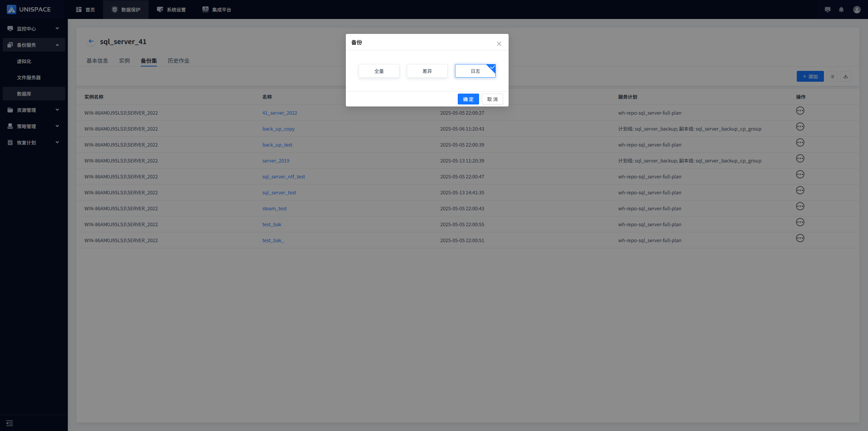Collapse the 备份服务 sidebar menu
Image resolution: width=868 pixels, height=431 pixels.
point(34,45)
